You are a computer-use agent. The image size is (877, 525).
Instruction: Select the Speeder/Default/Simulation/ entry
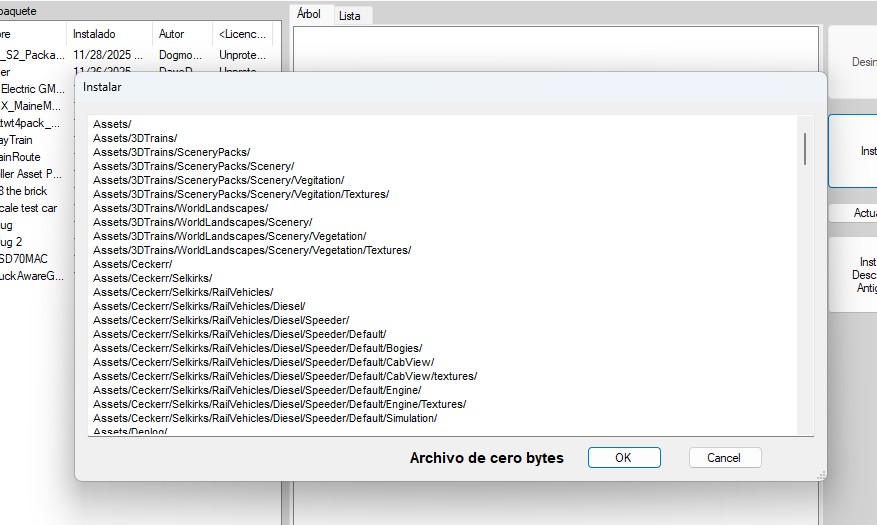[265, 418]
